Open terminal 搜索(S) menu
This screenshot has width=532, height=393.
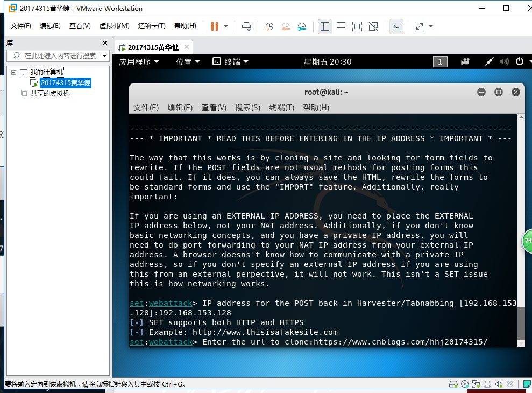pyautogui.click(x=247, y=108)
